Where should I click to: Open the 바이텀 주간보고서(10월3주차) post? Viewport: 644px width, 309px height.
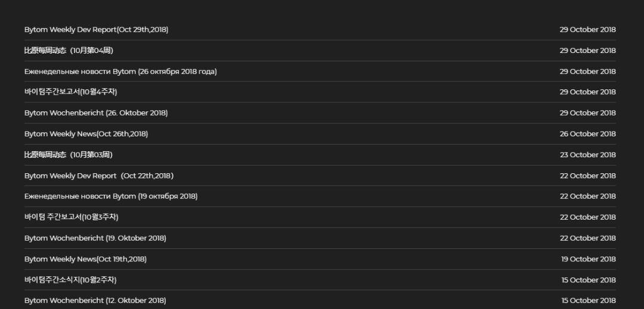click(x=67, y=217)
